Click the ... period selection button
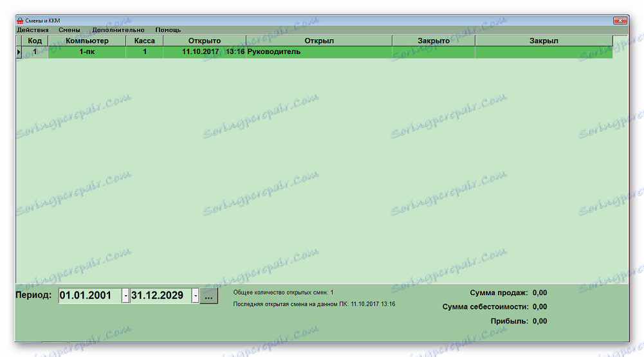 208,296
